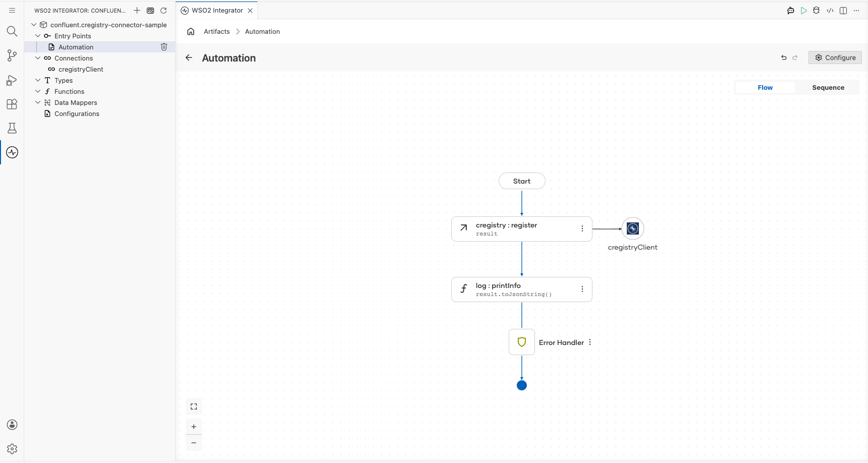Split the editor layout
Viewport: 868px width, 463px height.
click(843, 10)
